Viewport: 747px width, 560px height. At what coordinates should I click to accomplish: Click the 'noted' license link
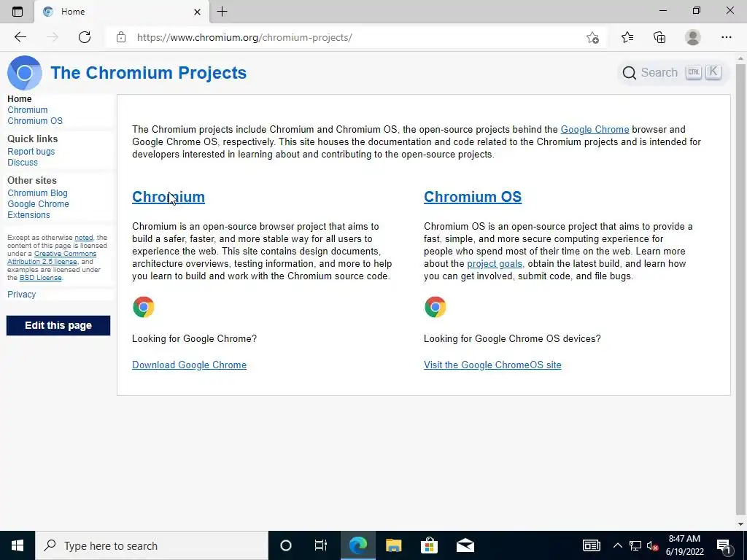click(83, 238)
